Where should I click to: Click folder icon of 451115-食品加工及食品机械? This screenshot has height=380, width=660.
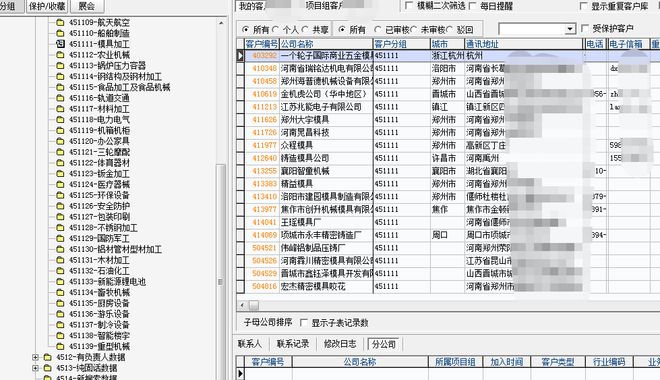60,87
